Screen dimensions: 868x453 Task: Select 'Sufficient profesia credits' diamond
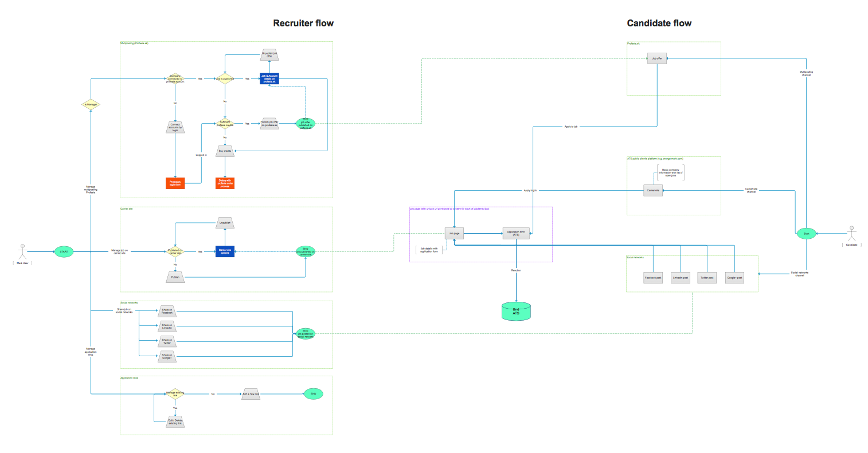(x=225, y=123)
